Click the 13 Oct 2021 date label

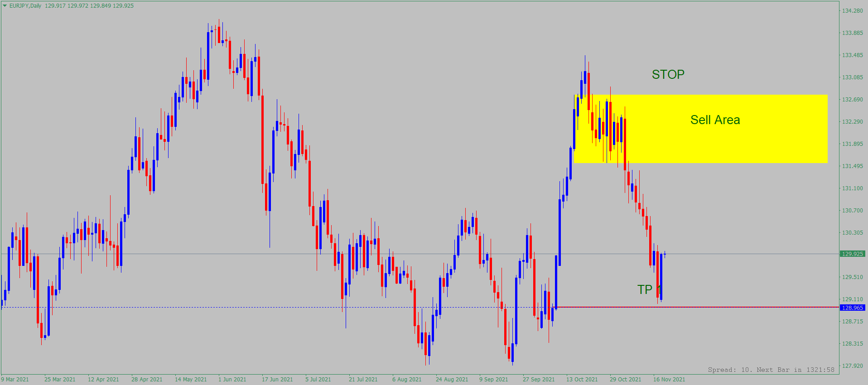pos(582,380)
